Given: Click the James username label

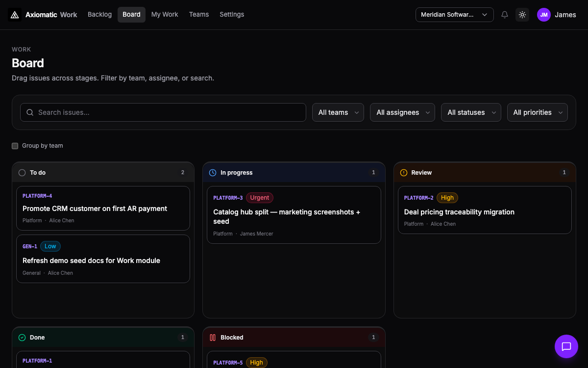Looking at the screenshot, I should click(x=565, y=15).
